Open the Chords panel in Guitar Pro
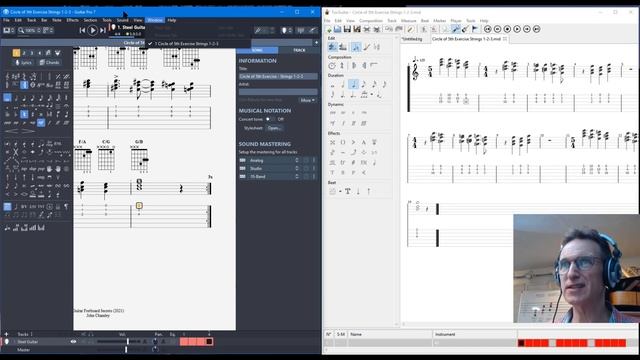Screen dimensions: 640x360 point(50,62)
